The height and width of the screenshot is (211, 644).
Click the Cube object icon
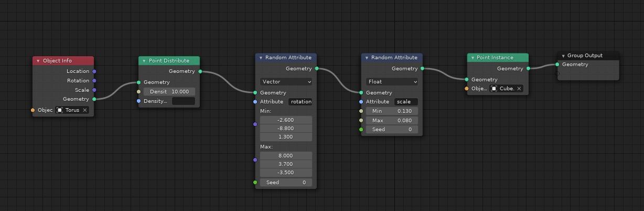tap(494, 89)
